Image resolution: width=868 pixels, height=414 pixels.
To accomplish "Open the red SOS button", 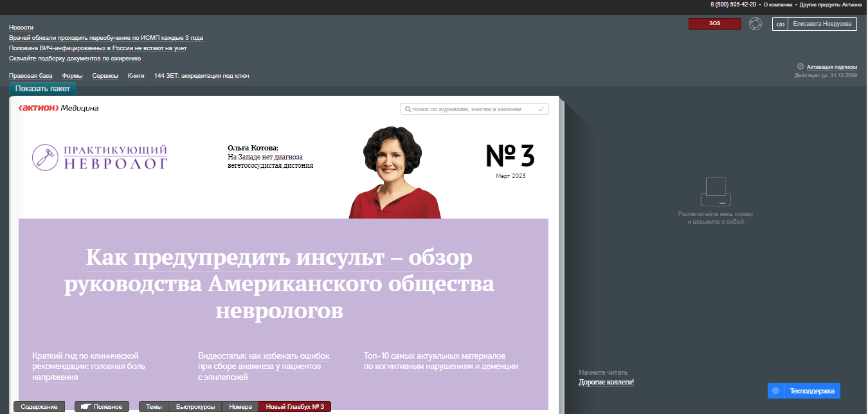I will click(715, 24).
